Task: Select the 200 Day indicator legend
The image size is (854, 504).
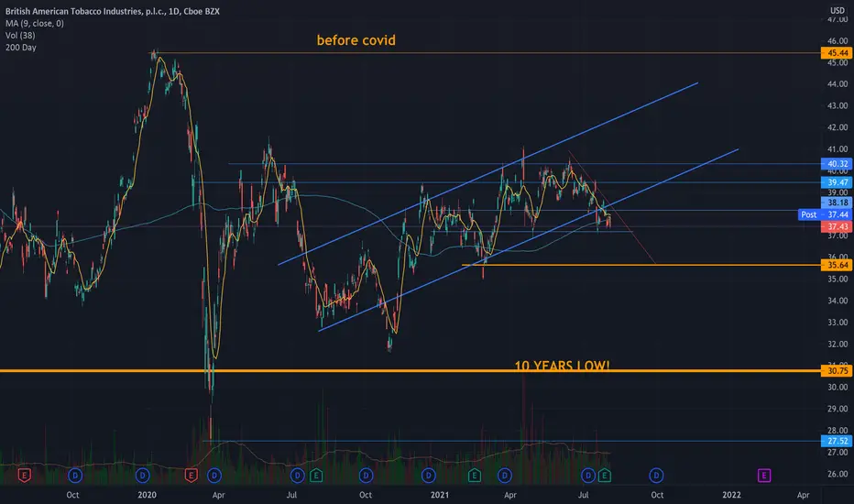Action: (21, 48)
